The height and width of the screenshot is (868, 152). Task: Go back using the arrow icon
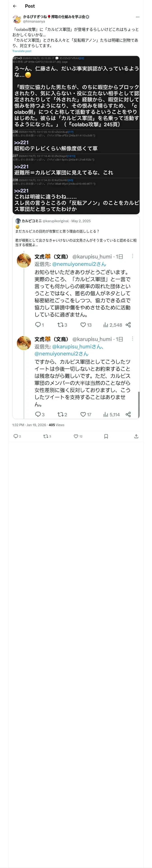tap(14, 6)
